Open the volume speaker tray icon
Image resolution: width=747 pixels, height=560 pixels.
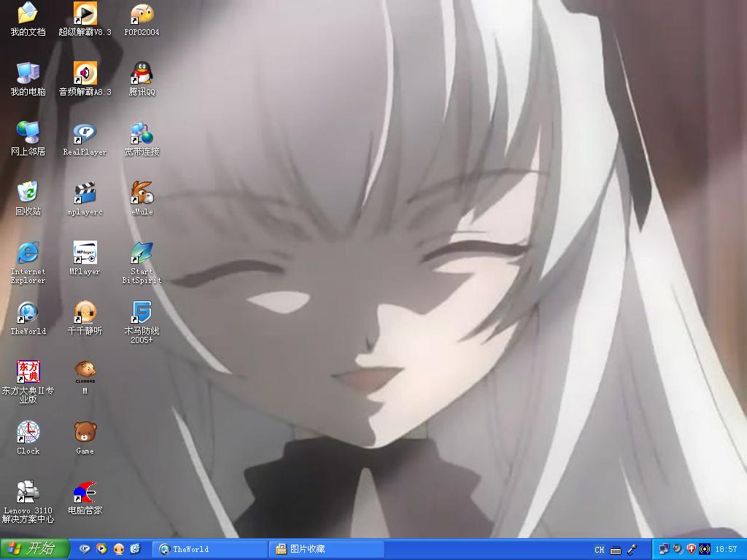678,549
